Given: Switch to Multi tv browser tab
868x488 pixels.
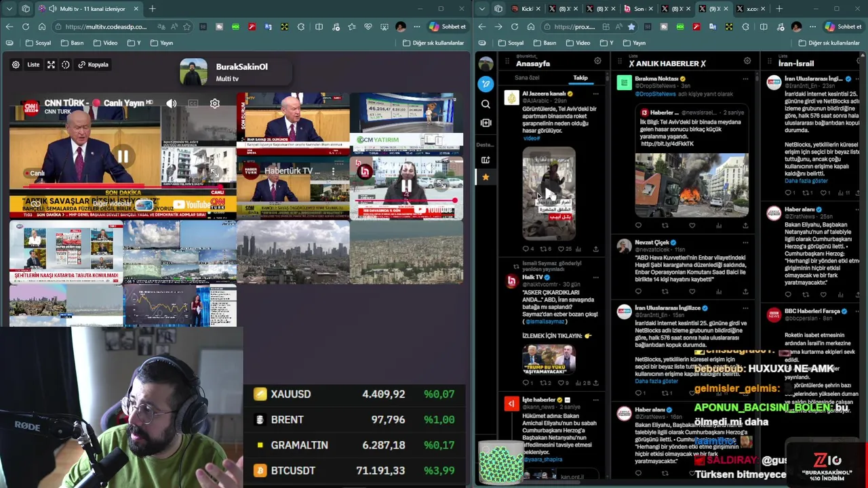Looking at the screenshot, I should [88, 9].
